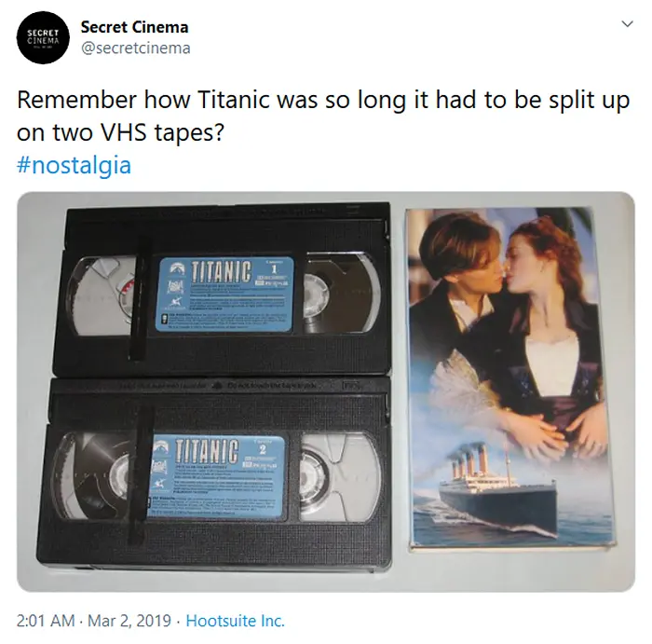Open the @secretcinema handle link
Image resolution: width=652 pixels, height=644 pixels.
pos(136,48)
